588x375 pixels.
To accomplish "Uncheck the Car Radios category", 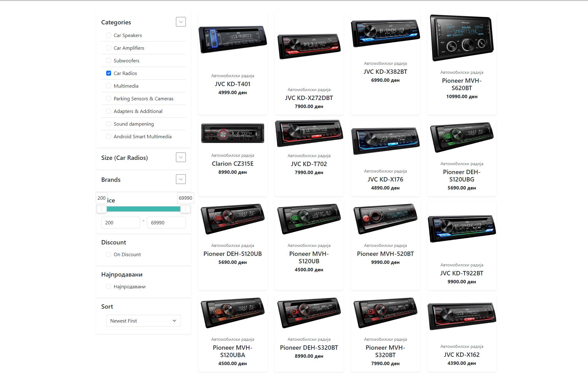I will [109, 73].
